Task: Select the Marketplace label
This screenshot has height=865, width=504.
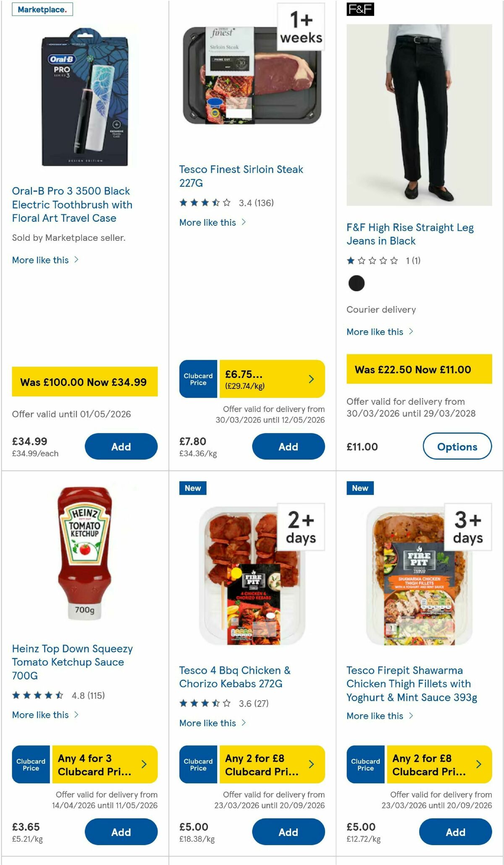Action: click(42, 9)
